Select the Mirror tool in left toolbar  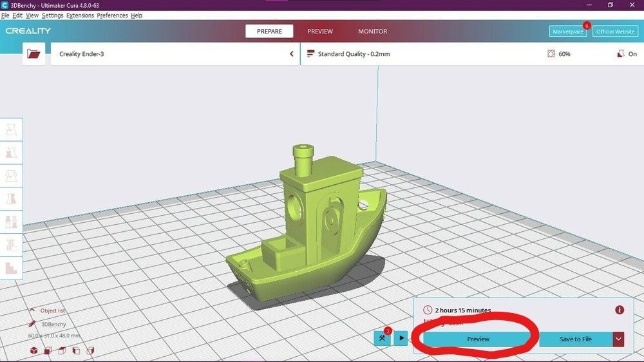point(11,199)
